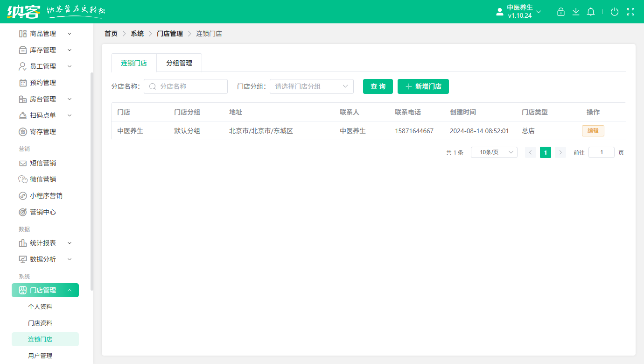The height and width of the screenshot is (364, 644).
Task: Switch to the 分组管理 tab
Action: click(179, 63)
